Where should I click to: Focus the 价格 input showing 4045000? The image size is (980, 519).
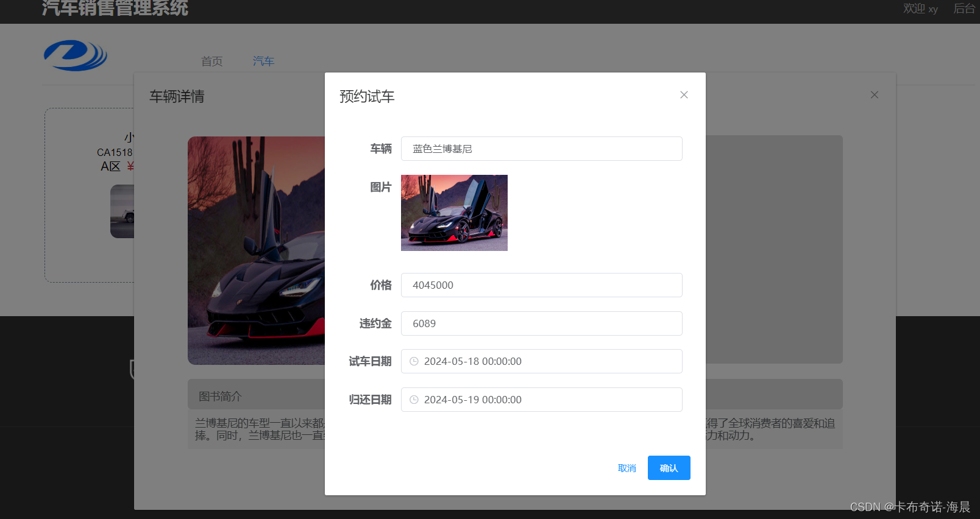pyautogui.click(x=541, y=285)
